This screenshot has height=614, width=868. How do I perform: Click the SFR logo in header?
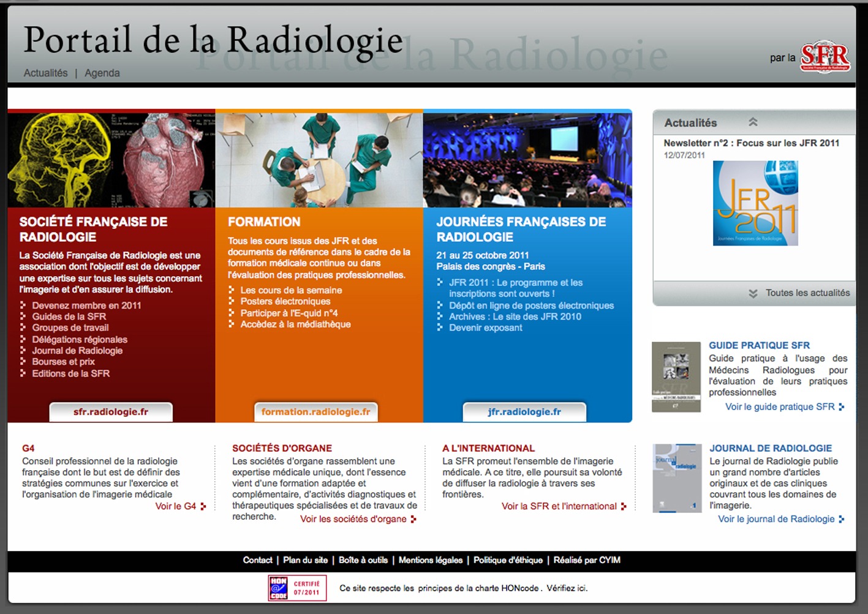click(825, 57)
